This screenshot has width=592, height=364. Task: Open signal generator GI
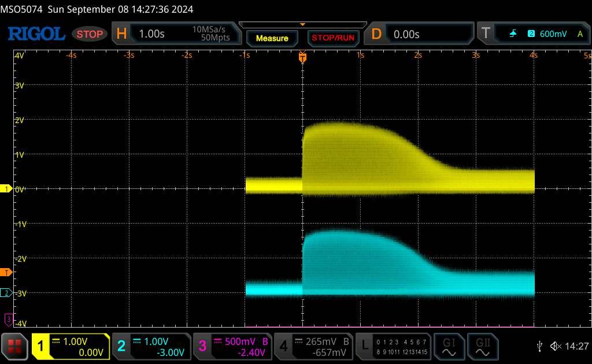tap(449, 346)
